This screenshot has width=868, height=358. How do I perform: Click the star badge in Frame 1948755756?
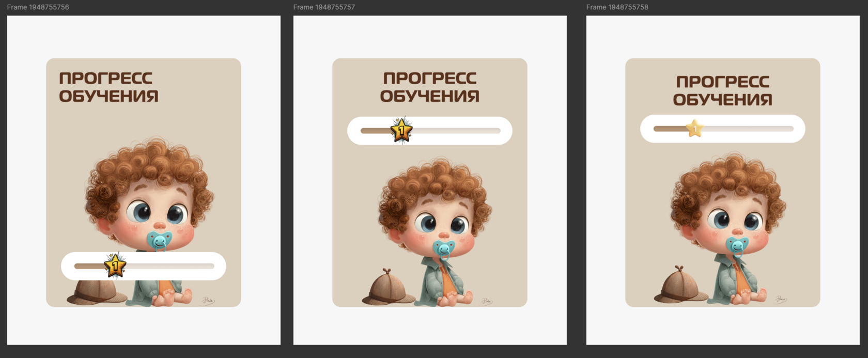115,266
